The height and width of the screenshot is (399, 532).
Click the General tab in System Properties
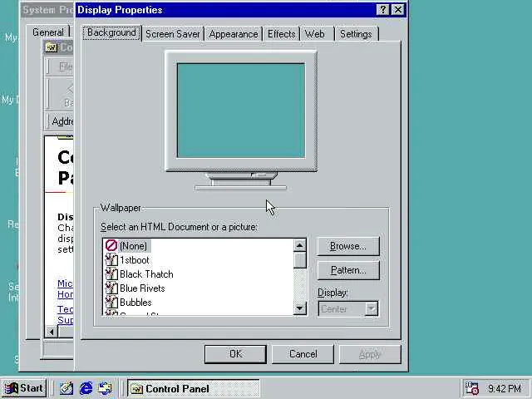48,32
